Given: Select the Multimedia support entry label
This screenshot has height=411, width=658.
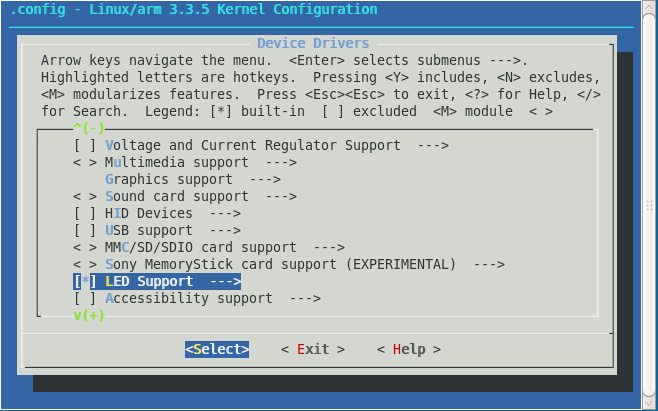Looking at the screenshot, I should [x=177, y=162].
